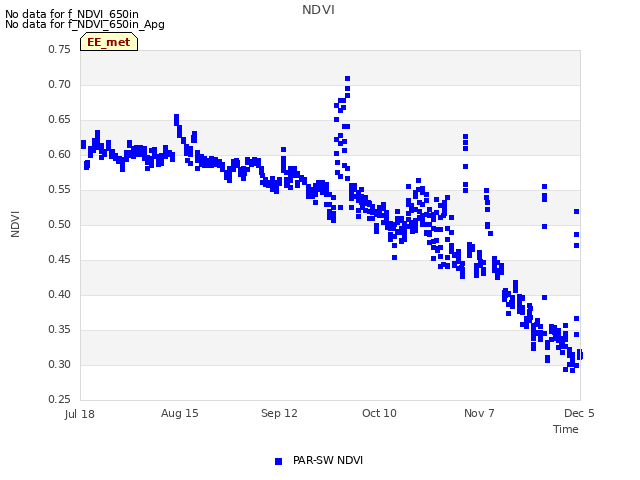Click the 0.50 y-axis tick label

tap(60, 224)
